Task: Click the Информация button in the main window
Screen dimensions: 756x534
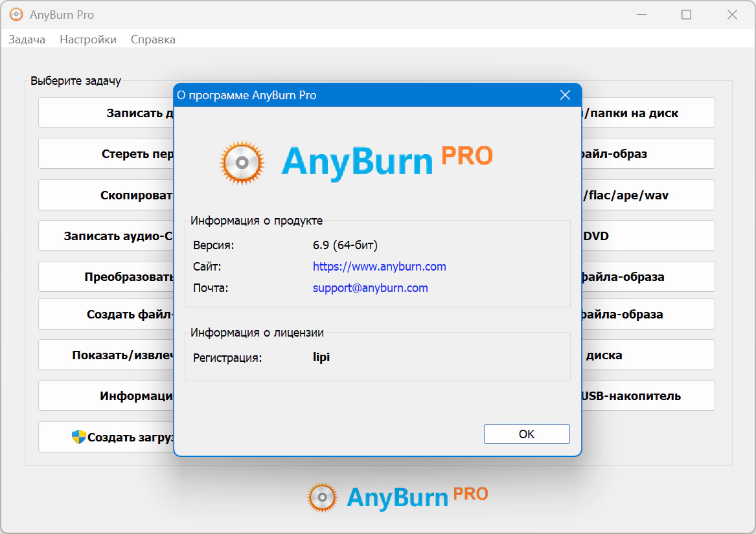Action: tap(106, 395)
